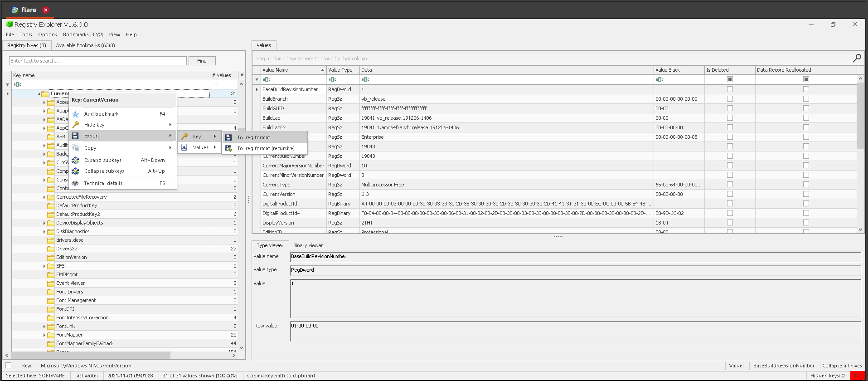Click the key icon beside Key submenu
The height and width of the screenshot is (381, 868).
(x=184, y=137)
